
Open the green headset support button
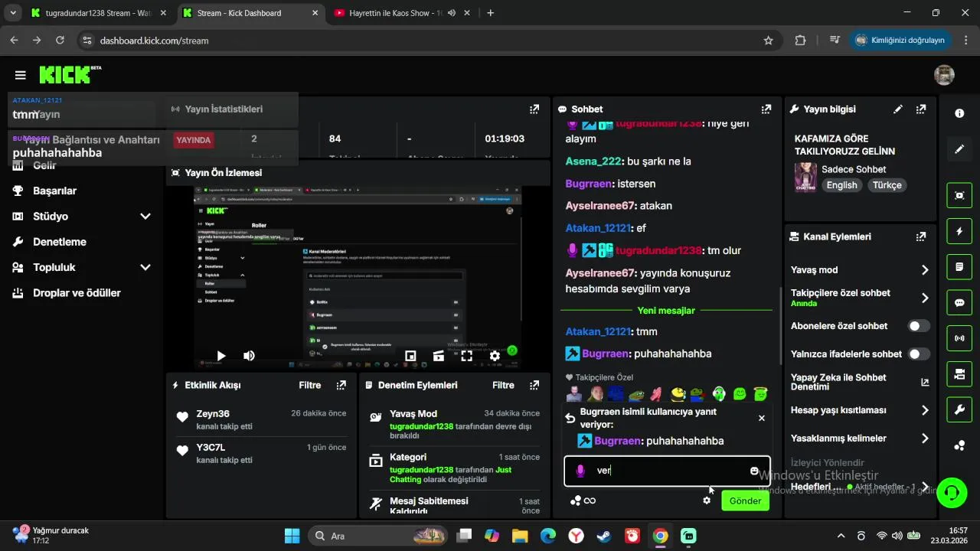point(952,492)
